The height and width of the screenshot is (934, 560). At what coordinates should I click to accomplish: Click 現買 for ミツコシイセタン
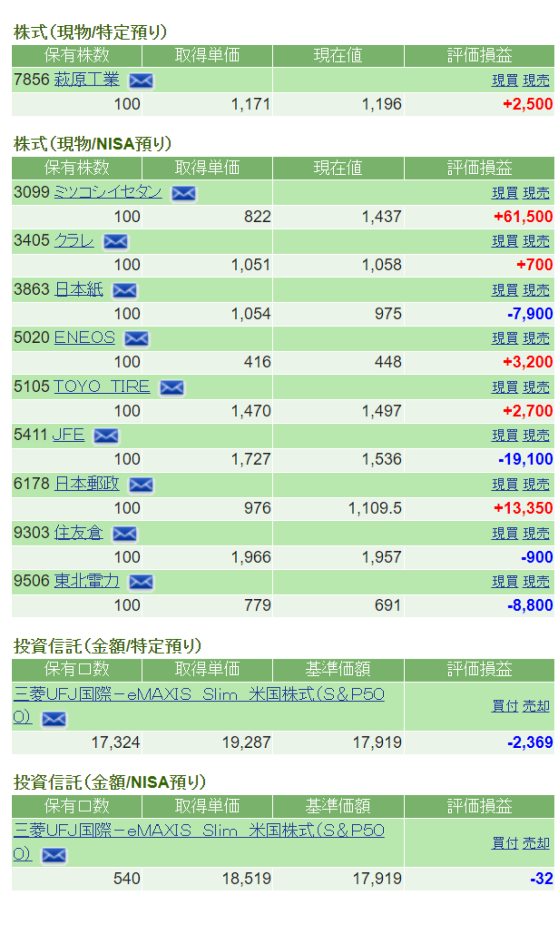[504, 193]
